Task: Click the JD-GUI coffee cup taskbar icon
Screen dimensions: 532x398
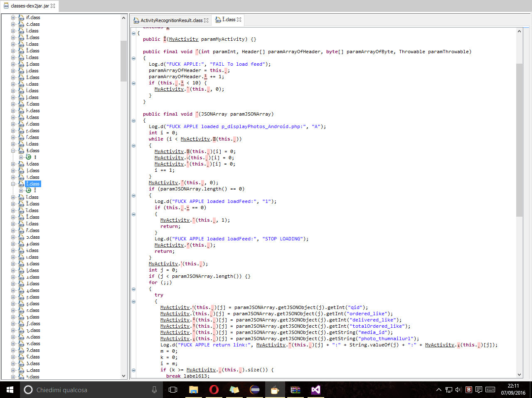Action: point(275,390)
